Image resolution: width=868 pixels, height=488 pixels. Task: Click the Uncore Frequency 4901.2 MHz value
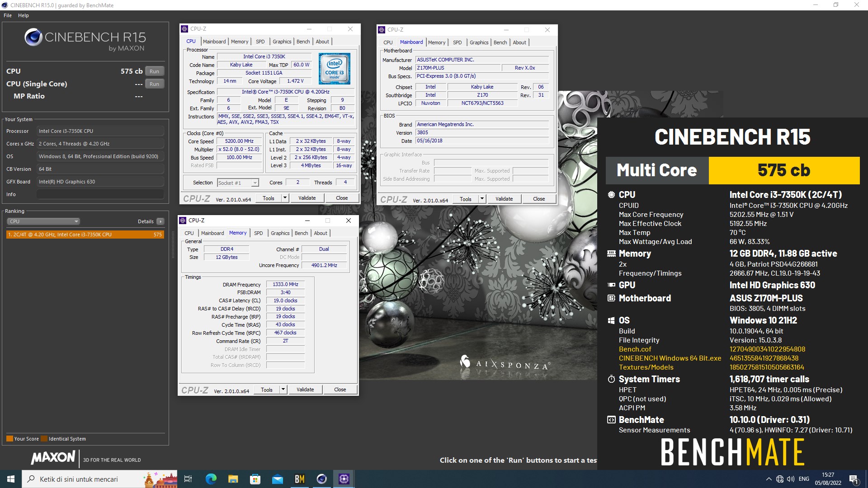[x=324, y=266]
